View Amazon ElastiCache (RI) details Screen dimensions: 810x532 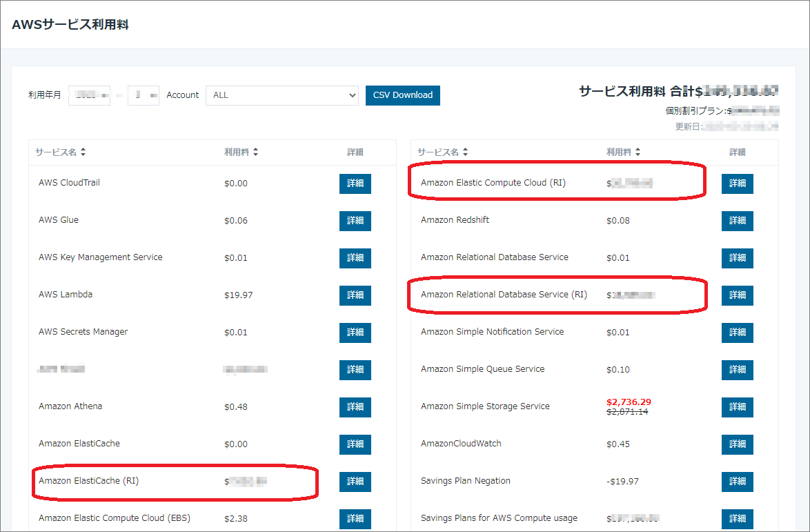click(x=355, y=482)
